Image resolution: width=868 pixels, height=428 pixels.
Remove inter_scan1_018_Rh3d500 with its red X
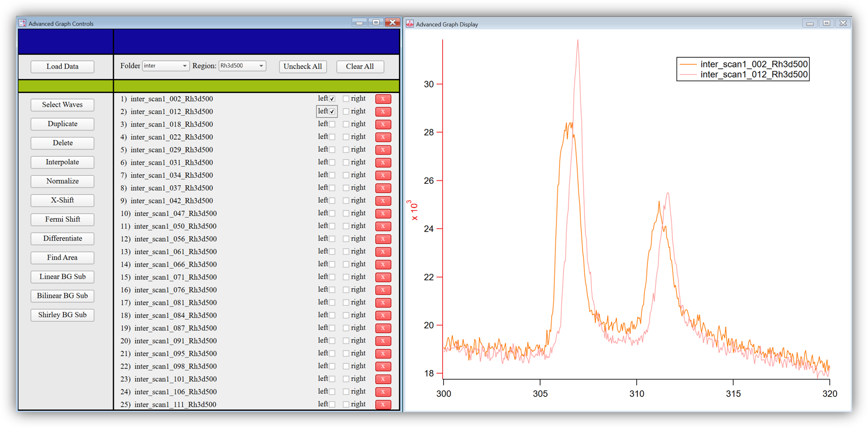click(383, 124)
